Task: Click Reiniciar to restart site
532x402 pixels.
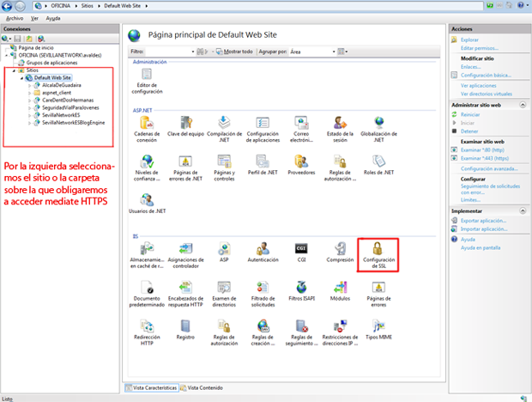Action: 470,114
